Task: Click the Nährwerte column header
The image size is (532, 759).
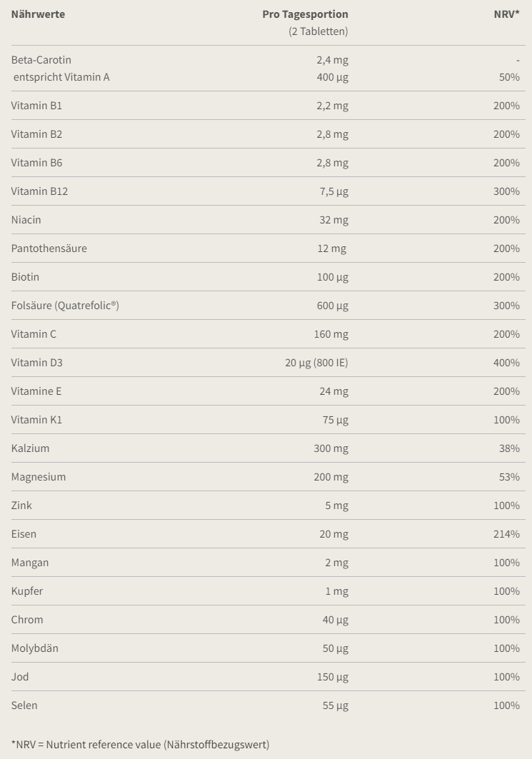Action: pos(38,14)
